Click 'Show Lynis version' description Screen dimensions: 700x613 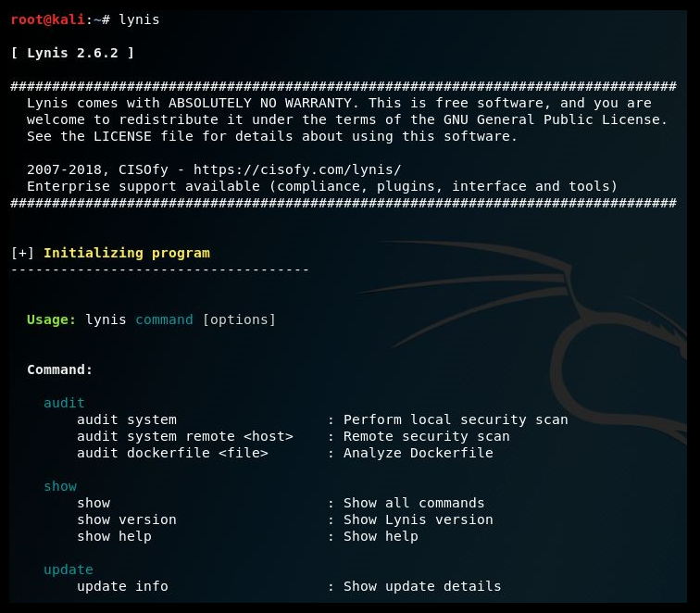pyautogui.click(x=419, y=519)
